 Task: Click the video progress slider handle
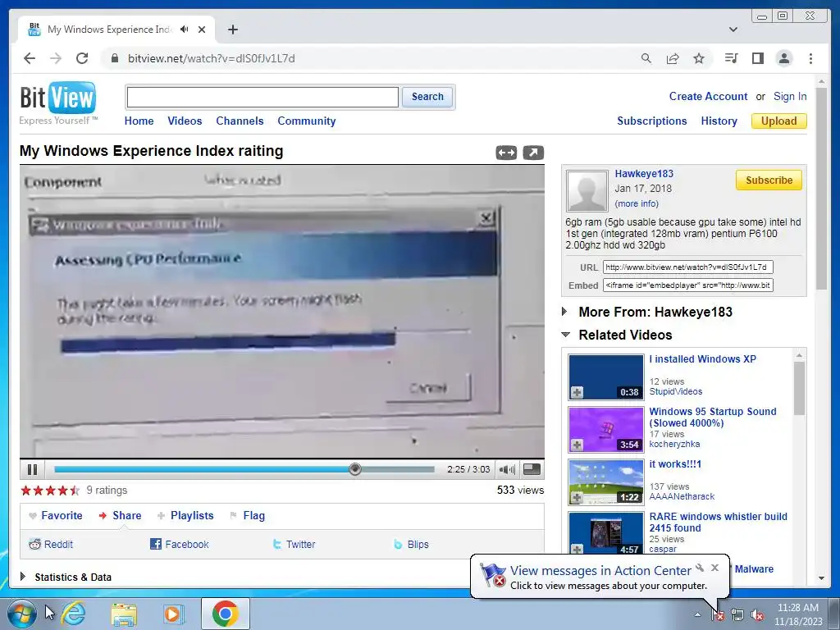pos(354,469)
